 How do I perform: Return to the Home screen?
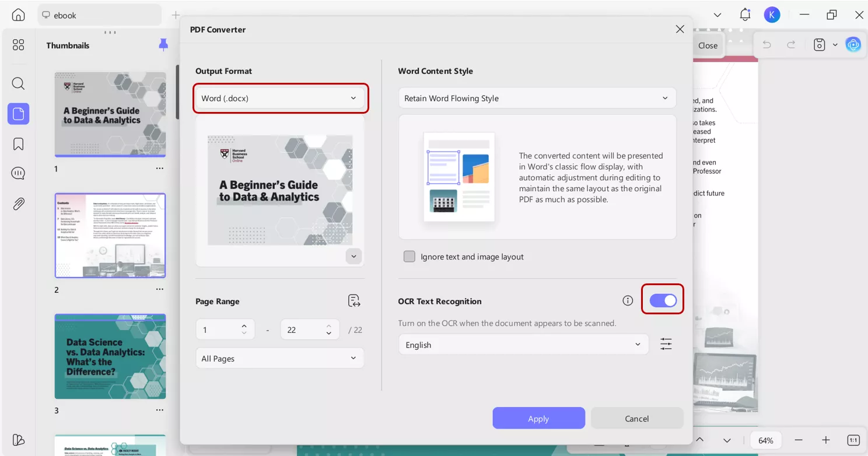tap(18, 15)
